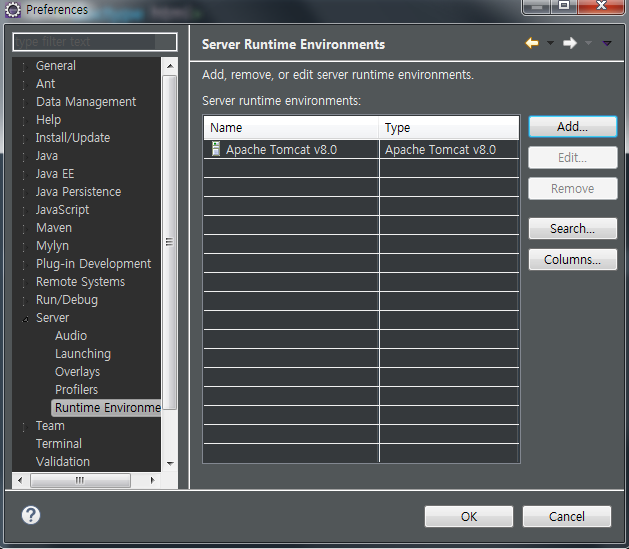
Task: Select Apache Tomcat v8.0 in Name column
Action: click(281, 150)
